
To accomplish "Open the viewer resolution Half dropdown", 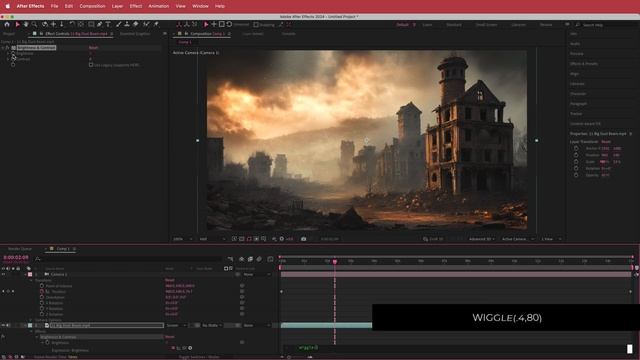I will click(x=212, y=239).
